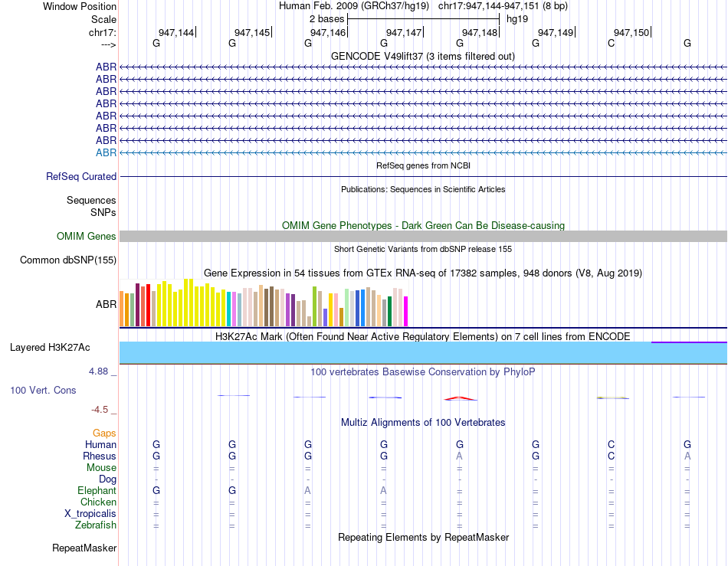
Task: Click the Sequences track label
Action: click(91, 200)
